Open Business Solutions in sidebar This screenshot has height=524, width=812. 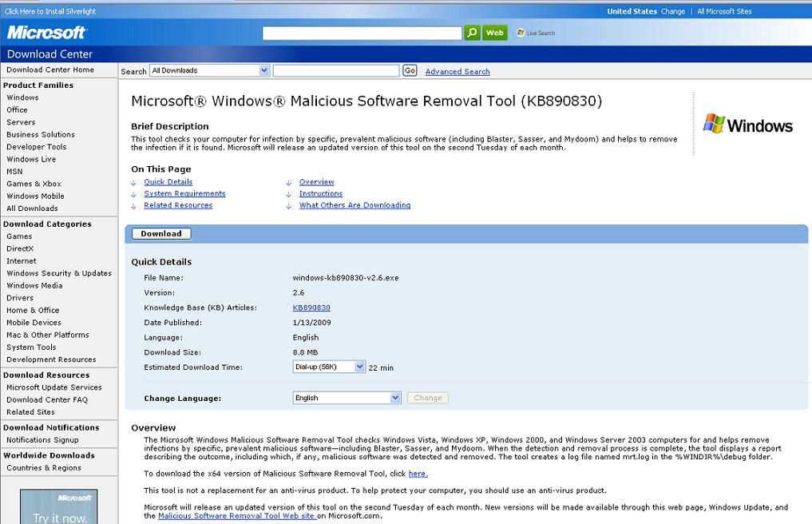click(x=41, y=134)
